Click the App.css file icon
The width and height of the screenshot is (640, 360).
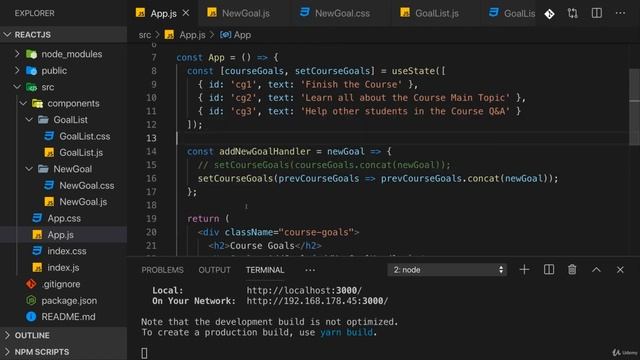click(37, 218)
